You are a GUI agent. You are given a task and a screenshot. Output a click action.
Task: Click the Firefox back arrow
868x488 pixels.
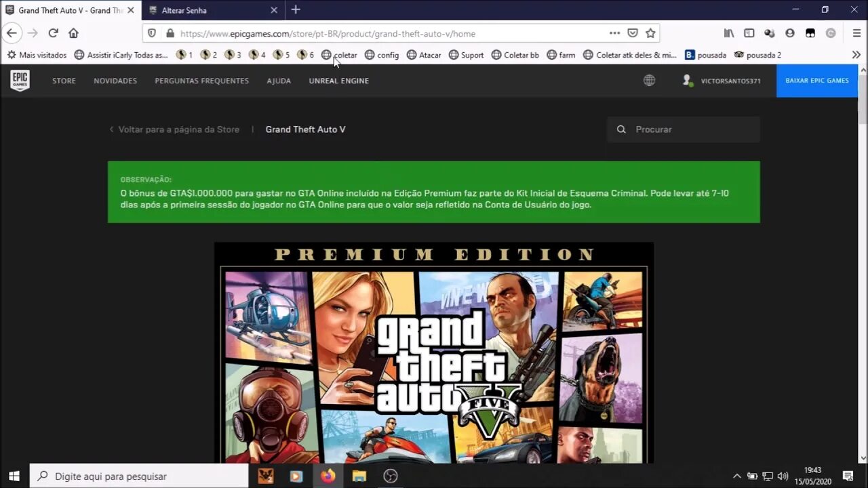pos(12,33)
